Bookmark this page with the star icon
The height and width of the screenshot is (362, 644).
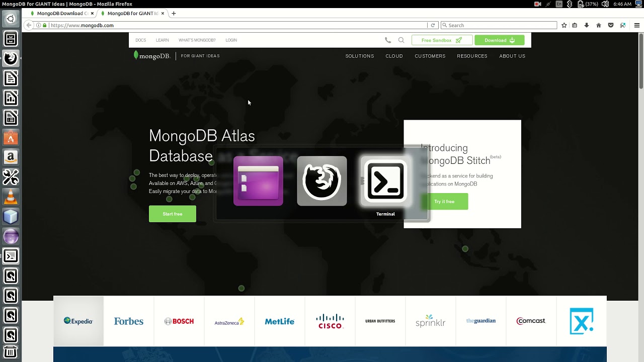click(x=564, y=25)
